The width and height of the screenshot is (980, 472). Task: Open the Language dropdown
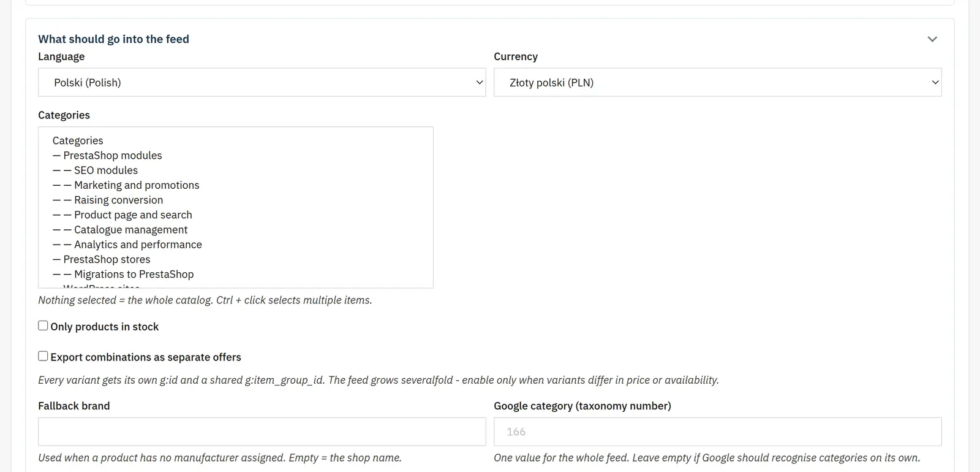click(262, 82)
